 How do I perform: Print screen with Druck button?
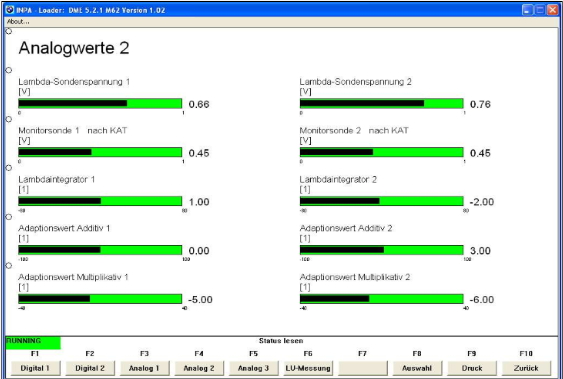pos(472,368)
